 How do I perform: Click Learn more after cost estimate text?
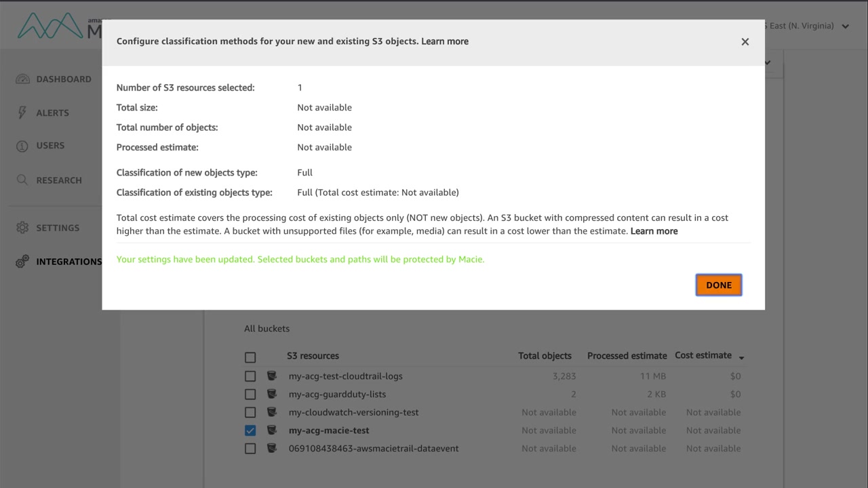(x=654, y=231)
